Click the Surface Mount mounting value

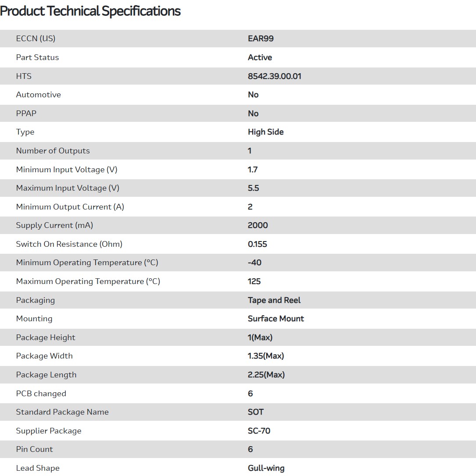point(276,319)
